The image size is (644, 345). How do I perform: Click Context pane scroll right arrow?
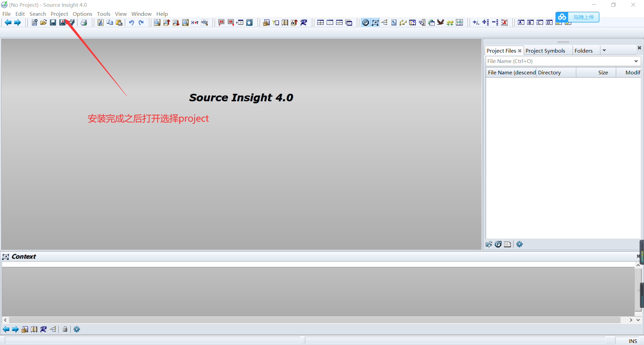click(x=631, y=320)
